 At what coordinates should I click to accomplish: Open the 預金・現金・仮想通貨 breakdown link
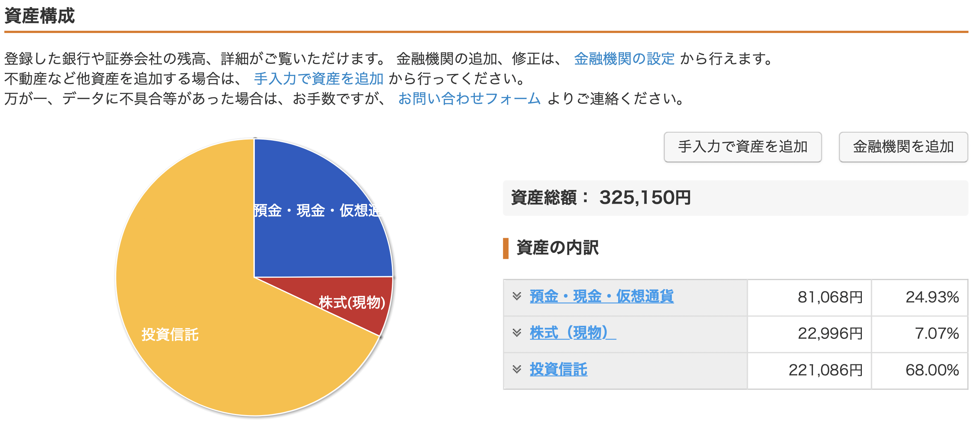coord(601,296)
